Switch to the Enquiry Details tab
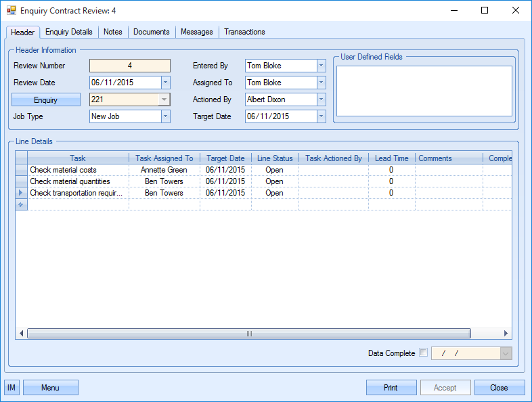Screen dimensions: 532x402 coord(69,32)
